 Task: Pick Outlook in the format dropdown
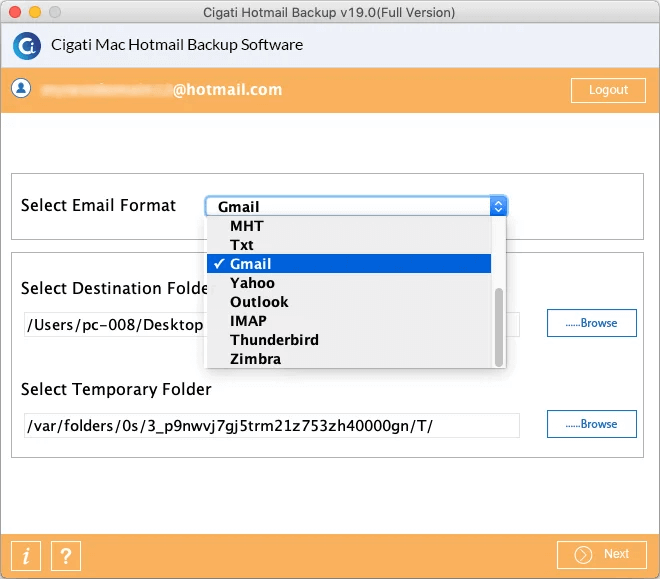(x=349, y=302)
